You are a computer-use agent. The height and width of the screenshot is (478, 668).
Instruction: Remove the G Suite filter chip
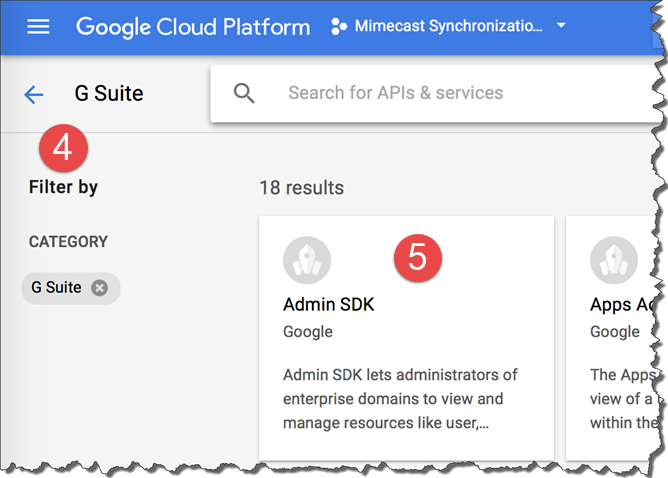click(x=99, y=288)
